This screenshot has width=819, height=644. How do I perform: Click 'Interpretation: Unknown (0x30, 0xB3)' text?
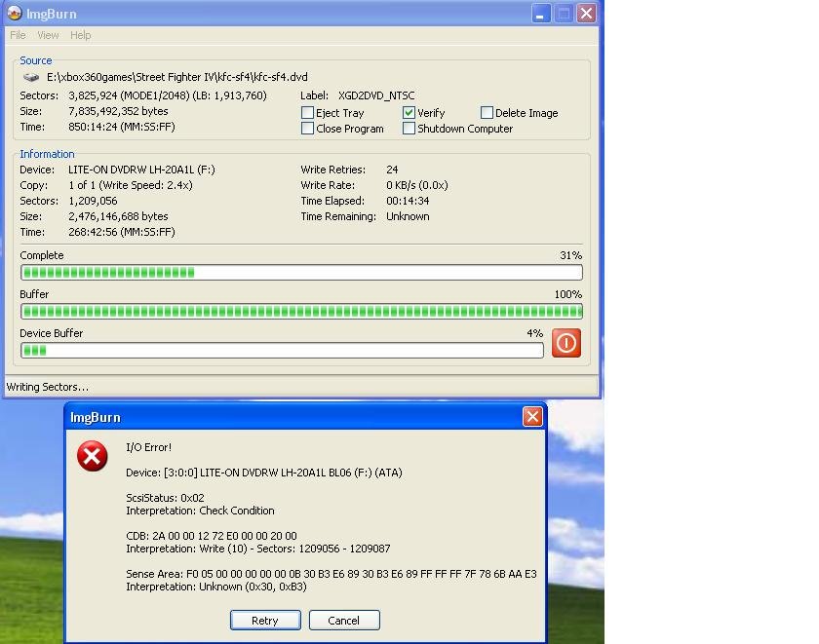(216, 587)
